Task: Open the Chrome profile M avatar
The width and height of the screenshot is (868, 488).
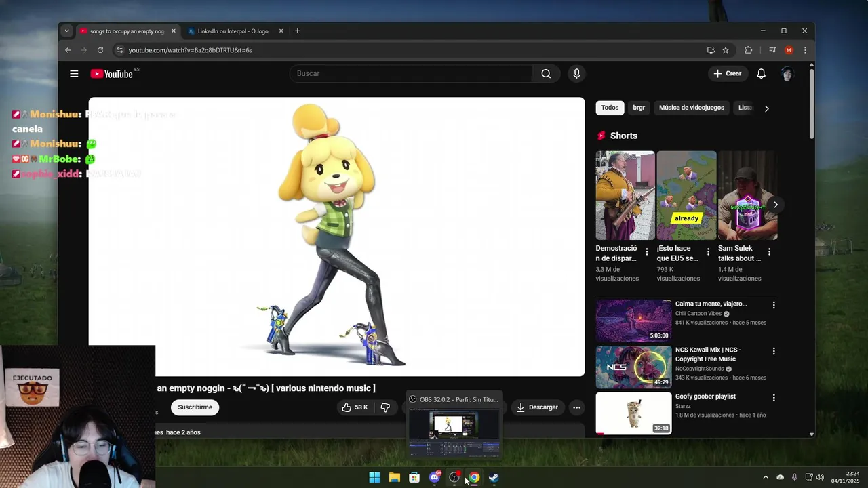Action: coord(789,50)
